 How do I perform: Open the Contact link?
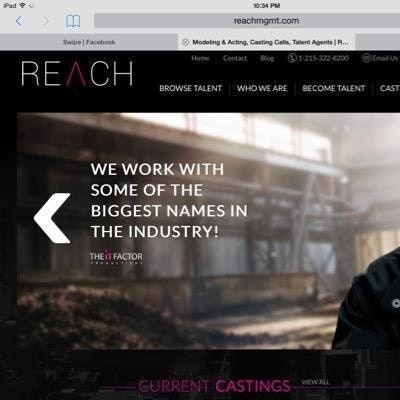pos(235,58)
